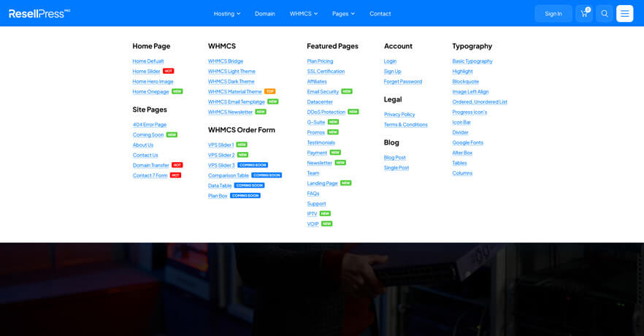Viewport: 644px width, 336px height.
Task: Open Testimonials link
Action: pos(321,142)
